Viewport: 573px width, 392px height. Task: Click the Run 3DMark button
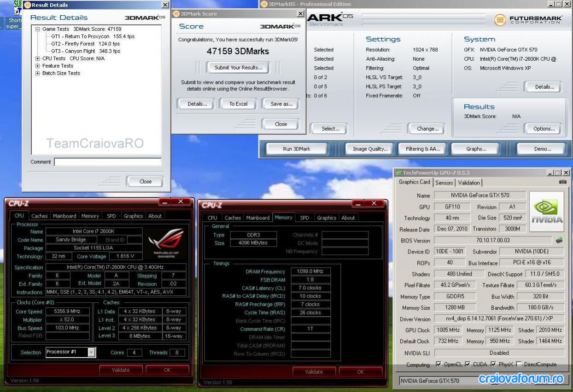297,149
